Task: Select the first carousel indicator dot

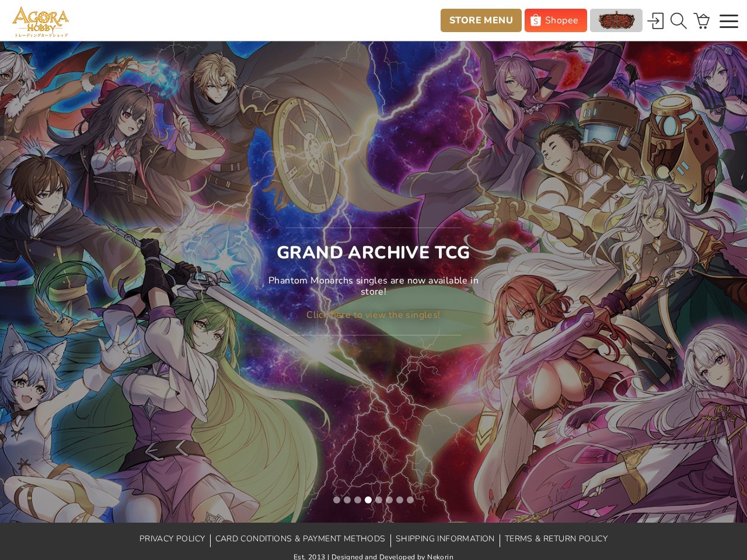Action: click(x=337, y=500)
